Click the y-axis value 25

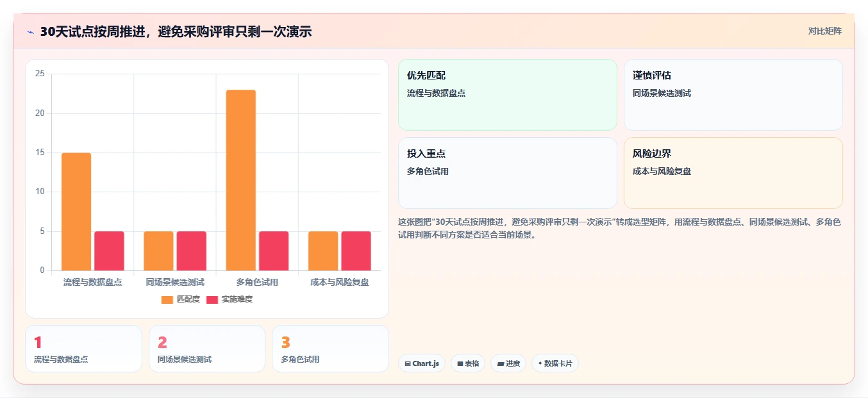[x=40, y=74]
